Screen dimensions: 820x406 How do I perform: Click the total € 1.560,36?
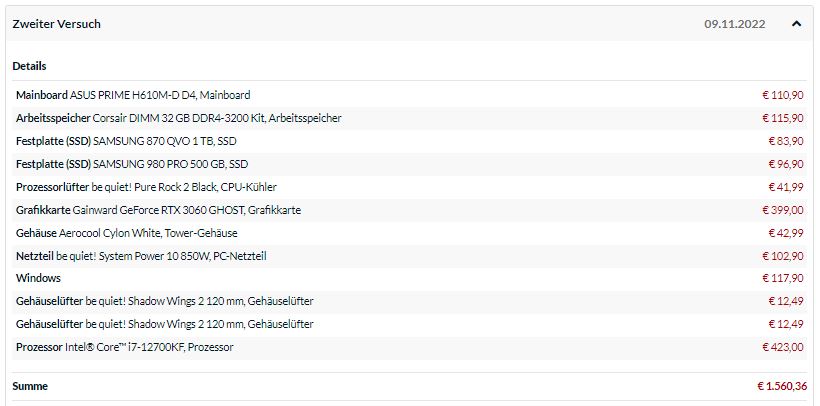tap(782, 386)
